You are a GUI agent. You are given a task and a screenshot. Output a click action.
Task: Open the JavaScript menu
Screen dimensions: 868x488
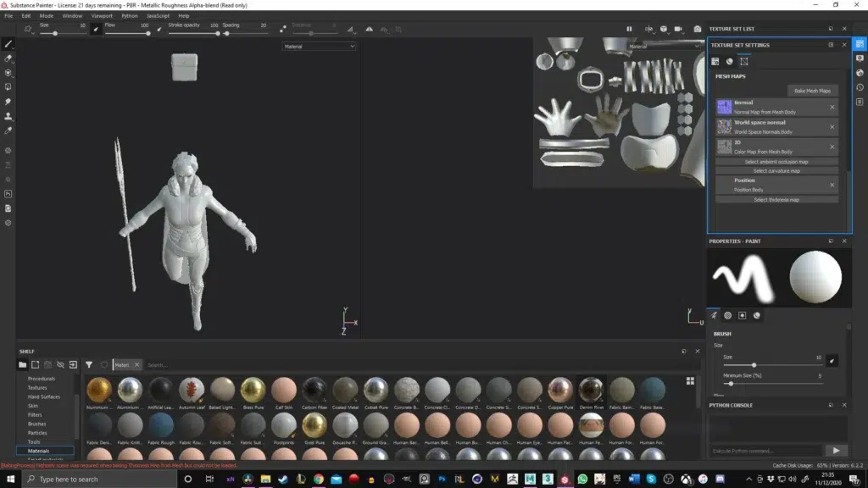(x=158, y=15)
